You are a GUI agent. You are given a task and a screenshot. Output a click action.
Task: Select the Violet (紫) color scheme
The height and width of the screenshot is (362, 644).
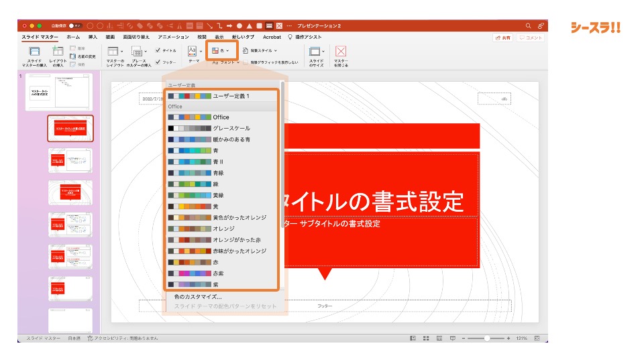pos(222,284)
